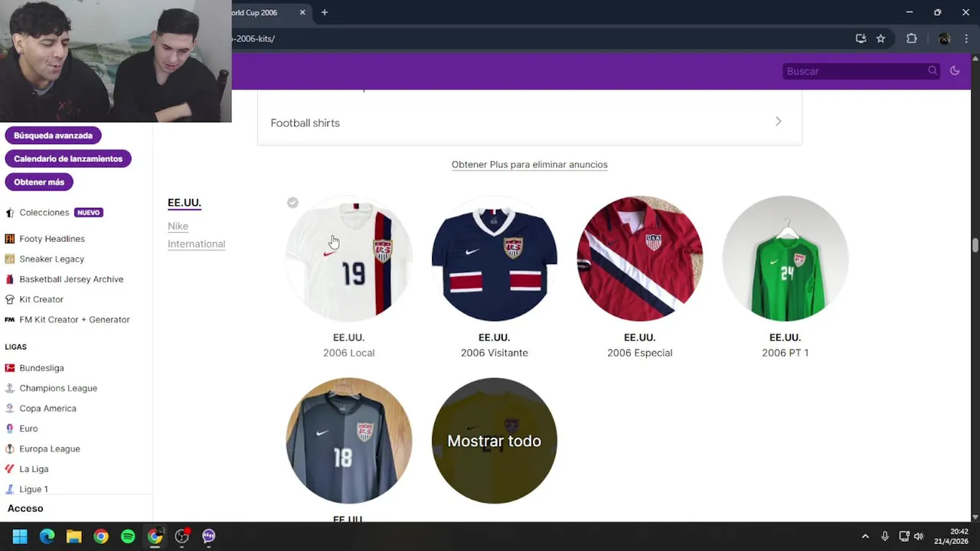Toggle dark mode with the moon icon
Viewport: 980px width, 551px height.
[955, 70]
